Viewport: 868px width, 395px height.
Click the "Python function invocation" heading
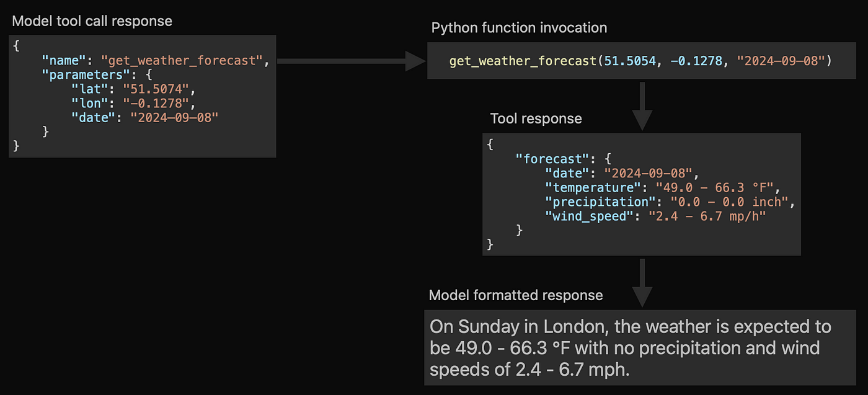519,28
